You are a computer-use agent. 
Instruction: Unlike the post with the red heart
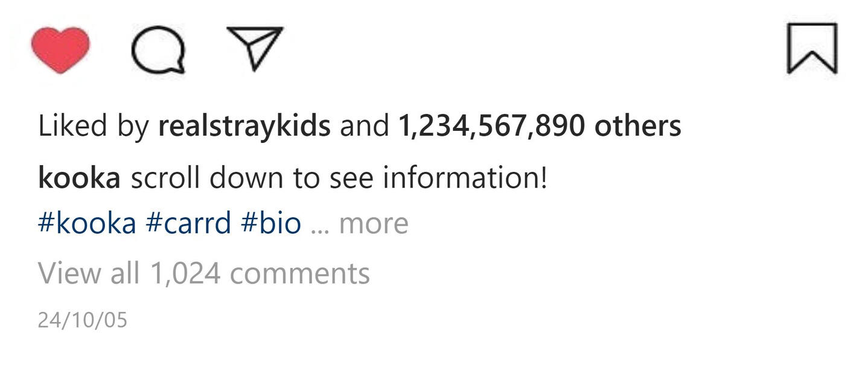pyautogui.click(x=60, y=49)
